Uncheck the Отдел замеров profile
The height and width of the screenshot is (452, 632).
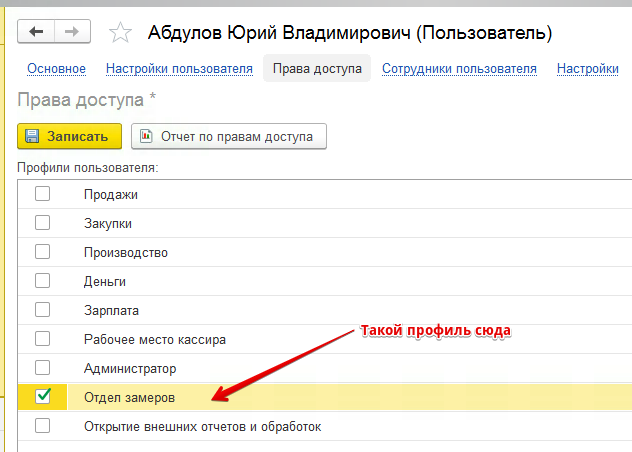[x=43, y=397]
